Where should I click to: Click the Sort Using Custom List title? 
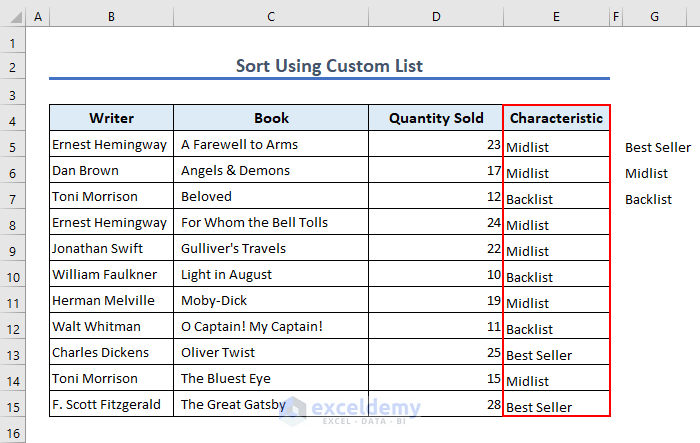(329, 66)
